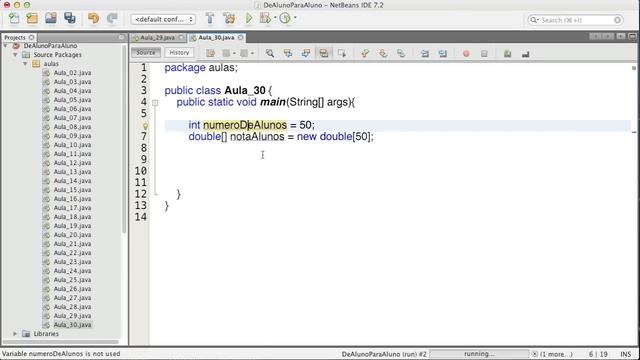Click the '(1 more...)' status bar link
The image size is (640, 360).
(x=556, y=354)
